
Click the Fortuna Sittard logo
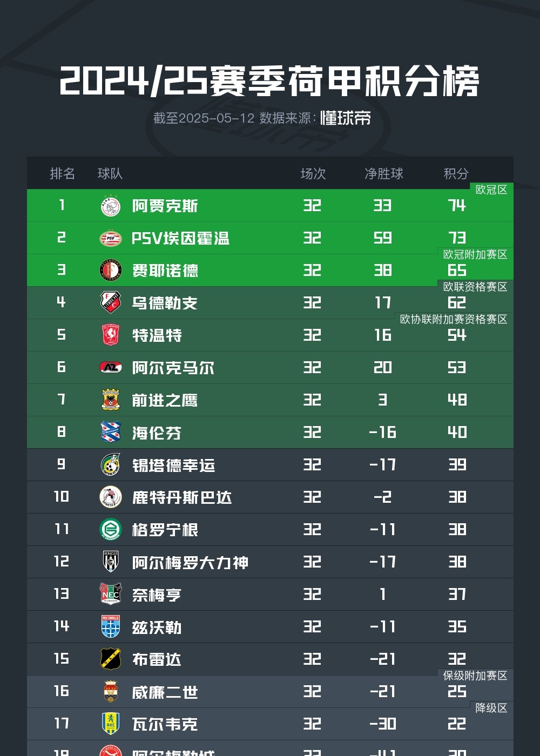tap(111, 465)
